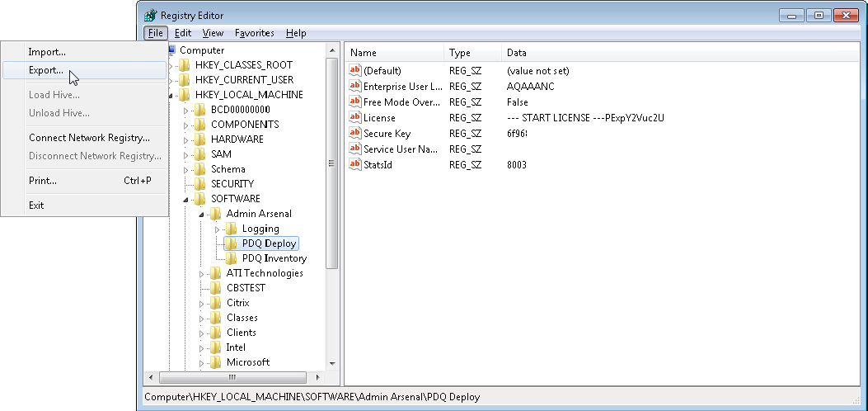Select the PDQ Deploy registry key

(269, 243)
